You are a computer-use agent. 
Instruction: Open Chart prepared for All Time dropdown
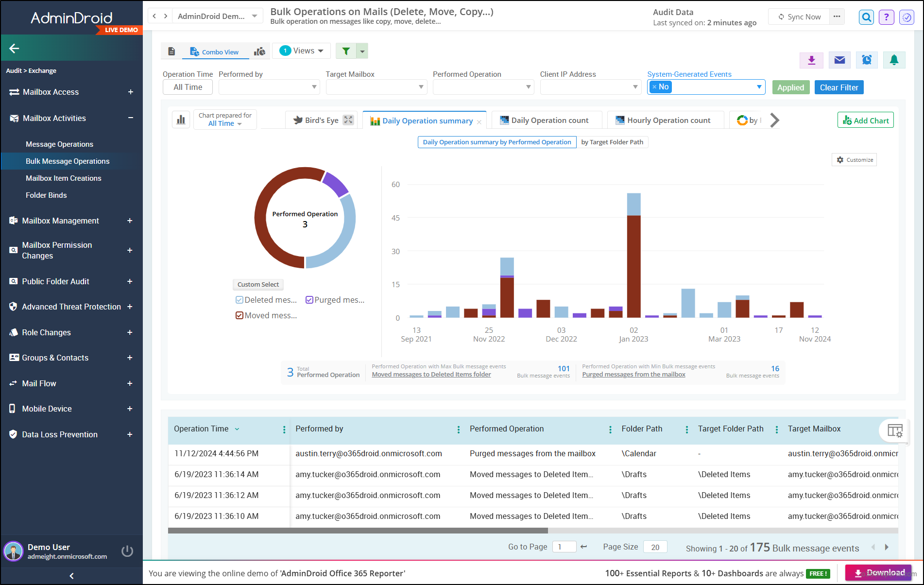(225, 120)
